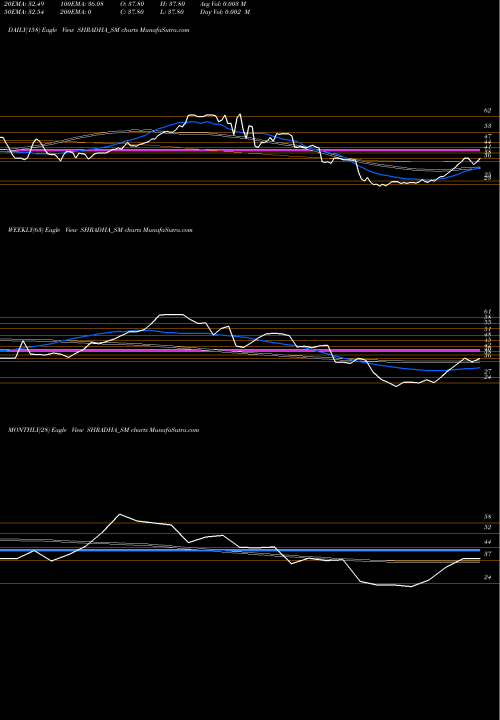Click the L: 37.80 low value
500x720 pixels.
point(171,12)
